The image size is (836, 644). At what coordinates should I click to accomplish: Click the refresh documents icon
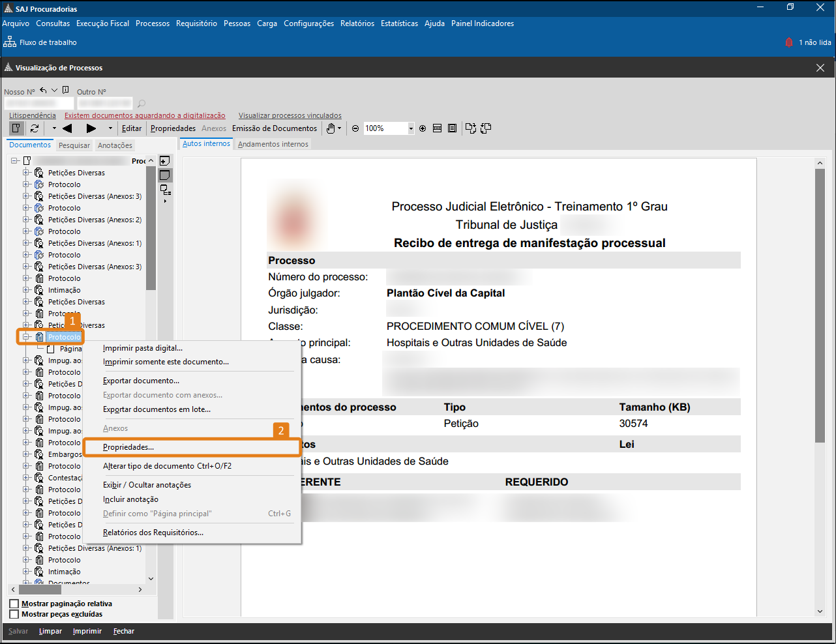[x=35, y=128]
